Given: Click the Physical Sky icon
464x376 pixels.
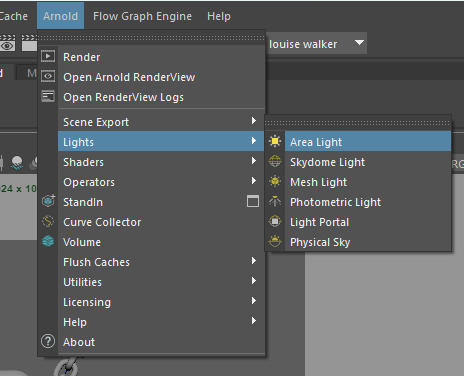Looking at the screenshot, I should click(275, 241).
